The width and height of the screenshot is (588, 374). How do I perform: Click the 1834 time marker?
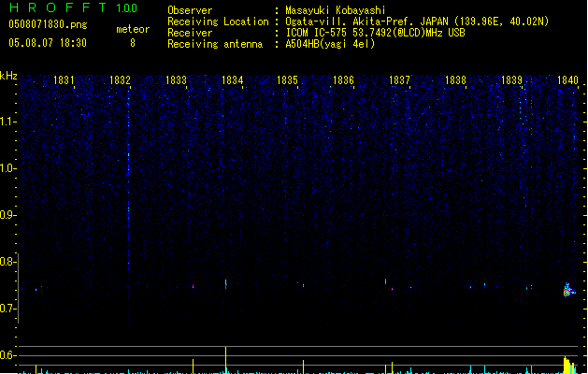point(232,80)
